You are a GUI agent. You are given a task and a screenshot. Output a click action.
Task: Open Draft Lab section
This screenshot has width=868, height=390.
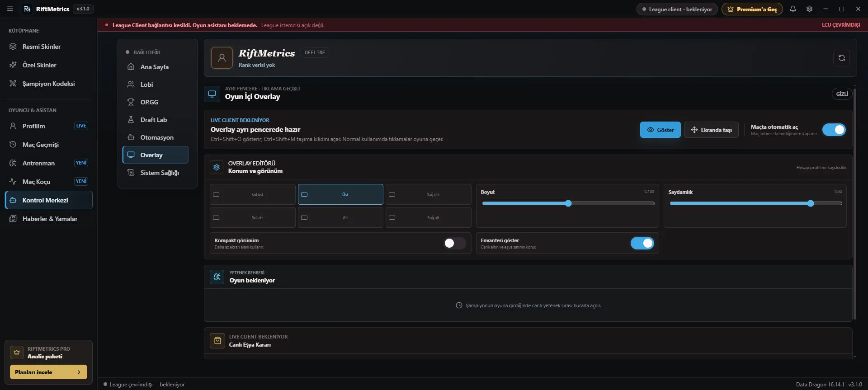pyautogui.click(x=156, y=120)
